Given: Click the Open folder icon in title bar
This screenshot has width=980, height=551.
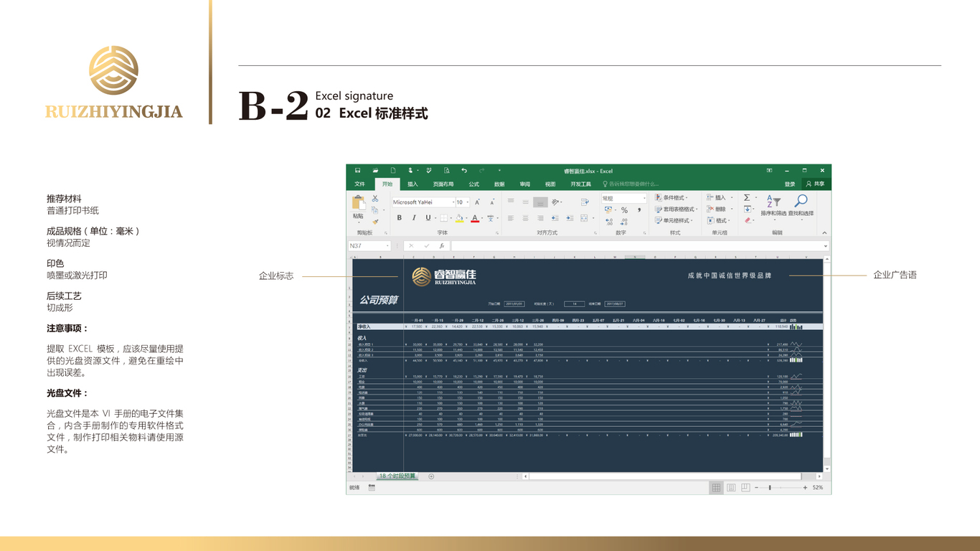Looking at the screenshot, I should (x=375, y=171).
